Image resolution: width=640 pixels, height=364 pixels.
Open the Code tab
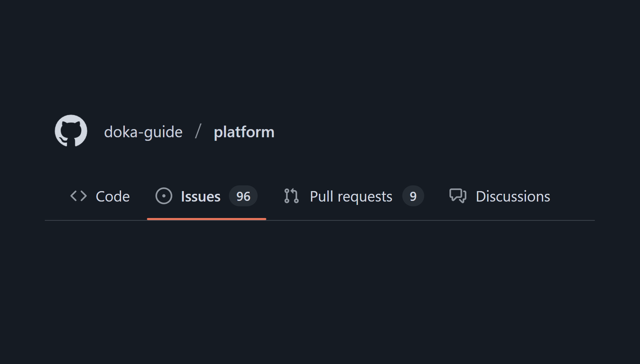[113, 196]
